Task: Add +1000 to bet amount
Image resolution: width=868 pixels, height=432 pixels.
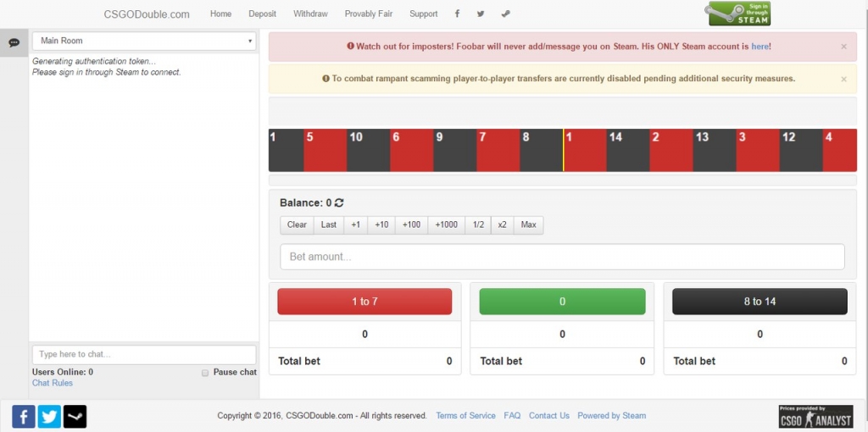Action: 446,224
